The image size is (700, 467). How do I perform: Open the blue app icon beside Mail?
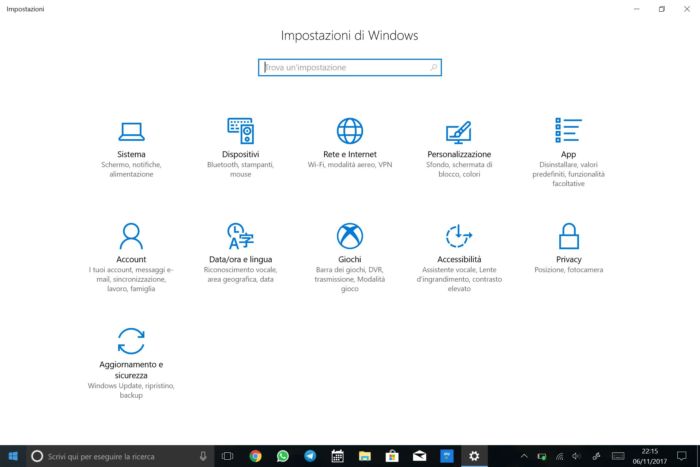[447, 456]
